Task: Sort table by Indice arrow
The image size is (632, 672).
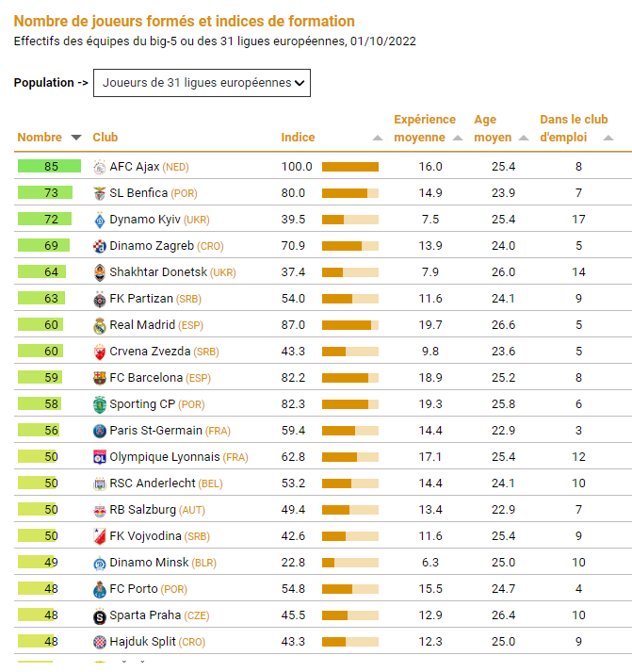Action: tap(378, 138)
